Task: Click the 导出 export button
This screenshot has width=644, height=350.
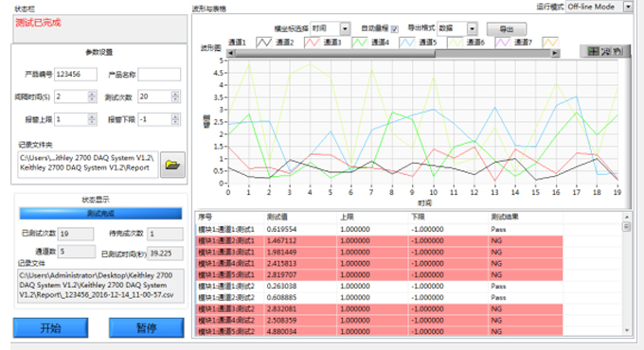Action: pyautogui.click(x=507, y=29)
